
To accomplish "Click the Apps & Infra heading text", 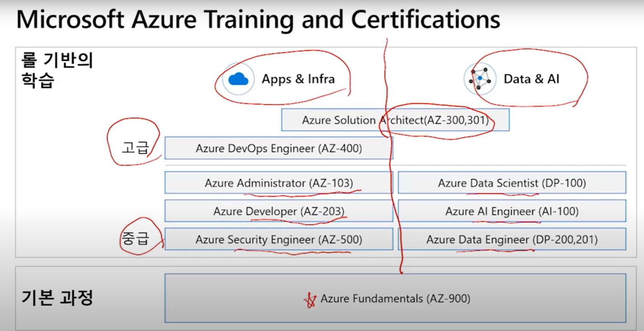I will (298, 79).
